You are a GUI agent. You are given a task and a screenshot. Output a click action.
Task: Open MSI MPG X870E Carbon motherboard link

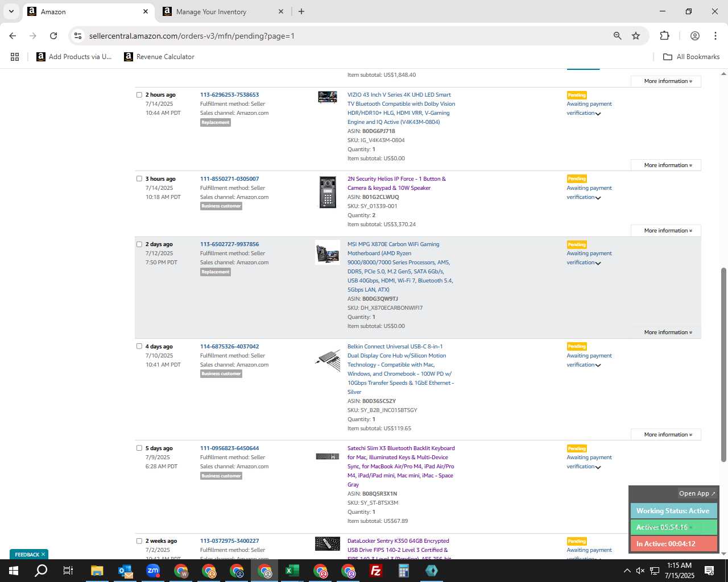point(400,267)
